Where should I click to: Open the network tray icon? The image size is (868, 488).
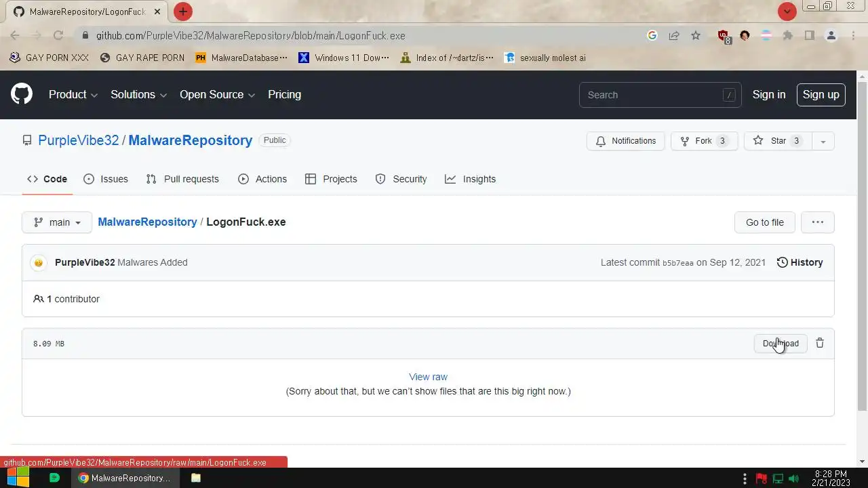click(778, 479)
